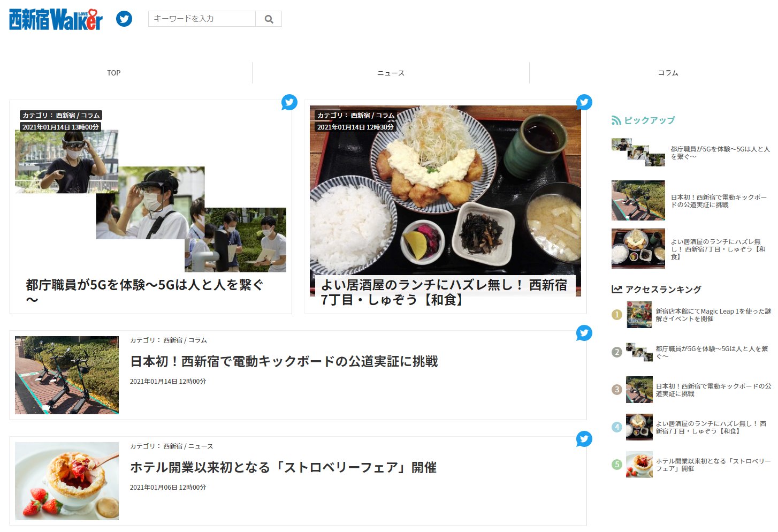Click the RSS icon next to ピックアップ
Image resolution: width=778 pixels, height=532 pixels.
pyautogui.click(x=616, y=120)
